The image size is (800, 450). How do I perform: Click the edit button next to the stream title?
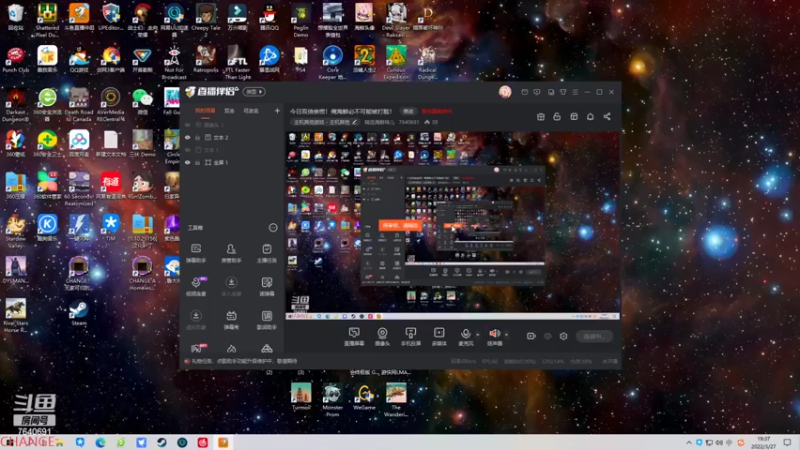click(x=408, y=111)
